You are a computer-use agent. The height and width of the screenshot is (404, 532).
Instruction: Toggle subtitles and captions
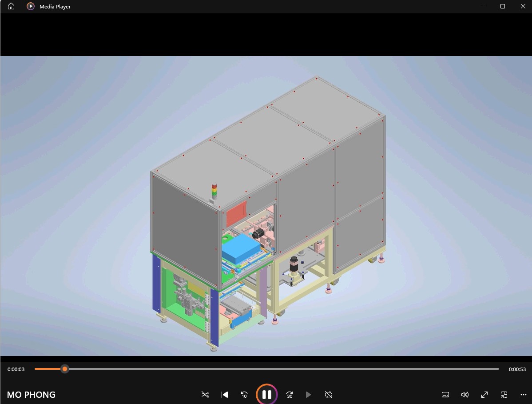pos(445,395)
